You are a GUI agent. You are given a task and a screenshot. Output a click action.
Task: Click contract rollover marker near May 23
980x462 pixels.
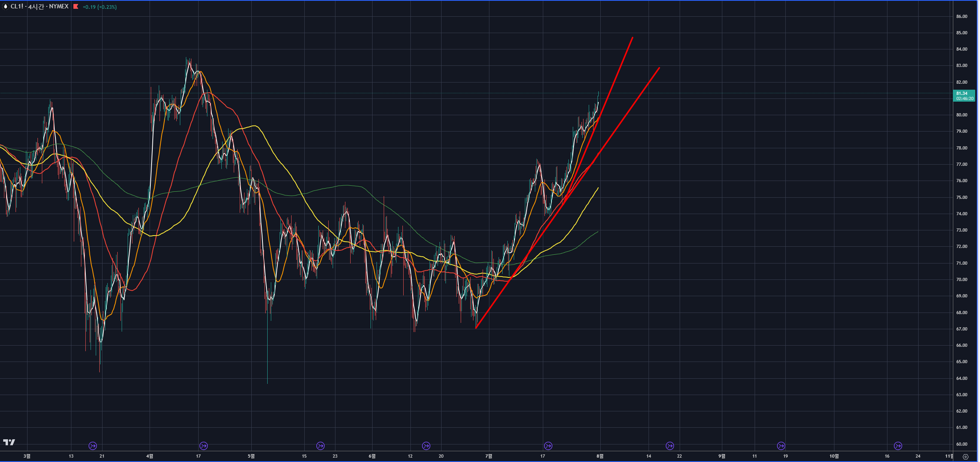[x=320, y=446]
